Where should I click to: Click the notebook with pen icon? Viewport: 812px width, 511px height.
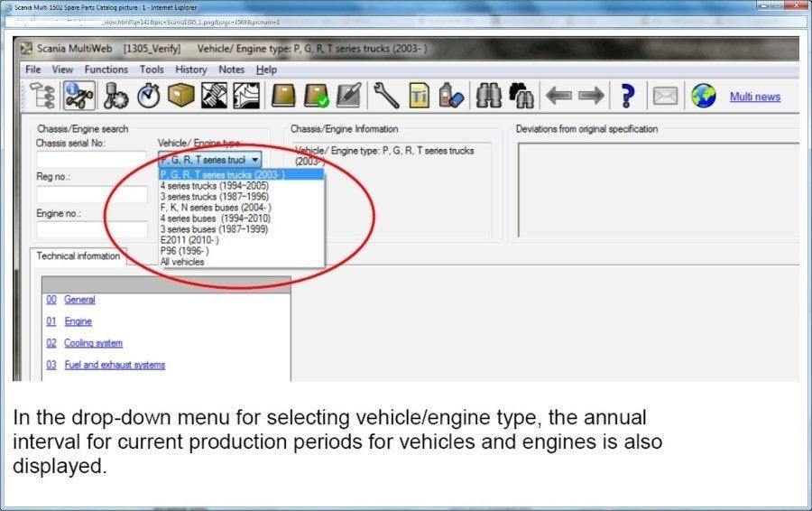[x=349, y=96]
